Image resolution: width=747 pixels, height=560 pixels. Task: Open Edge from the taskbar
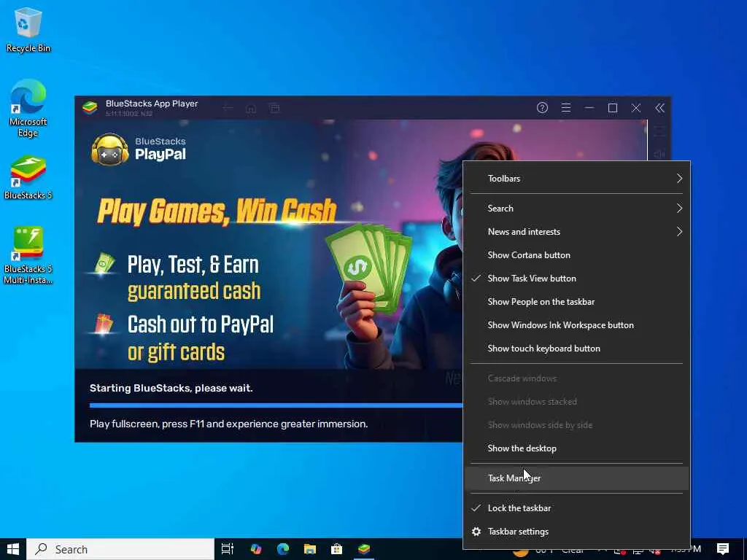pos(283,549)
